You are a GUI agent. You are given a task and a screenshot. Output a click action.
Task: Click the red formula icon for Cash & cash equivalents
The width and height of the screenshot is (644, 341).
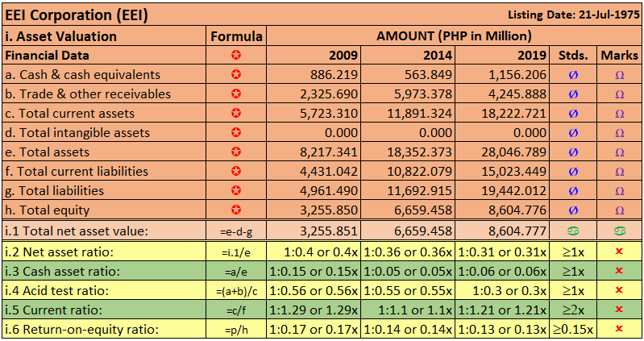point(236,75)
